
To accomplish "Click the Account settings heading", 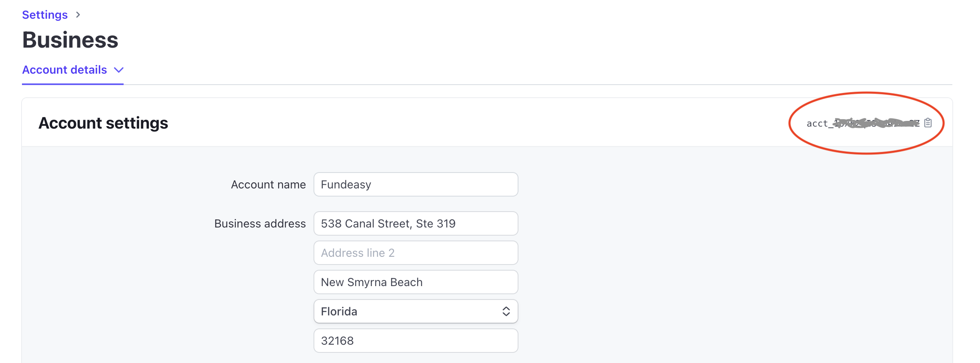I will tap(103, 123).
